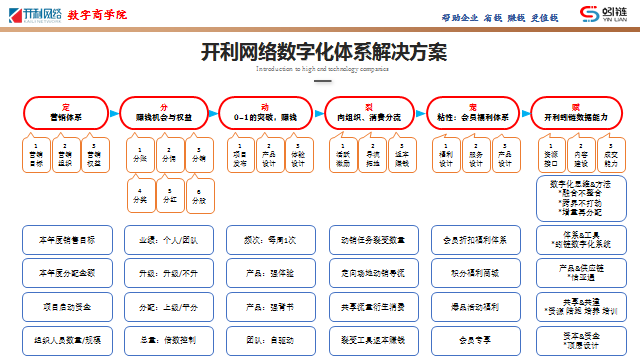The height and width of the screenshot is (360, 640).
Task: Select the 本年度销售目标 box
Action: [x=67, y=240]
